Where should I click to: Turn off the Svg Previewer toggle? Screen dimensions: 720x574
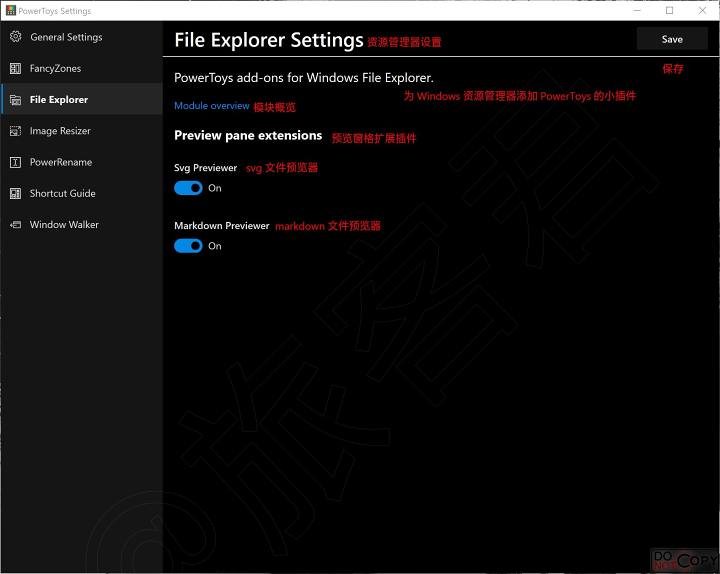tap(188, 188)
